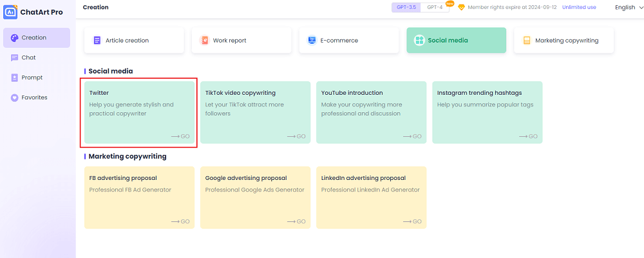This screenshot has height=258, width=644.
Task: Select the Article creation category tab
Action: 134,41
